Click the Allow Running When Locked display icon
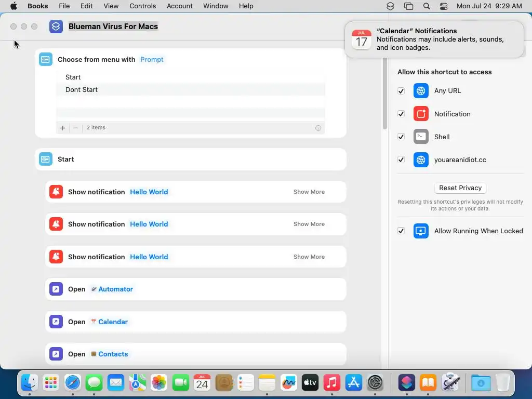The image size is (532, 399). pos(421,231)
